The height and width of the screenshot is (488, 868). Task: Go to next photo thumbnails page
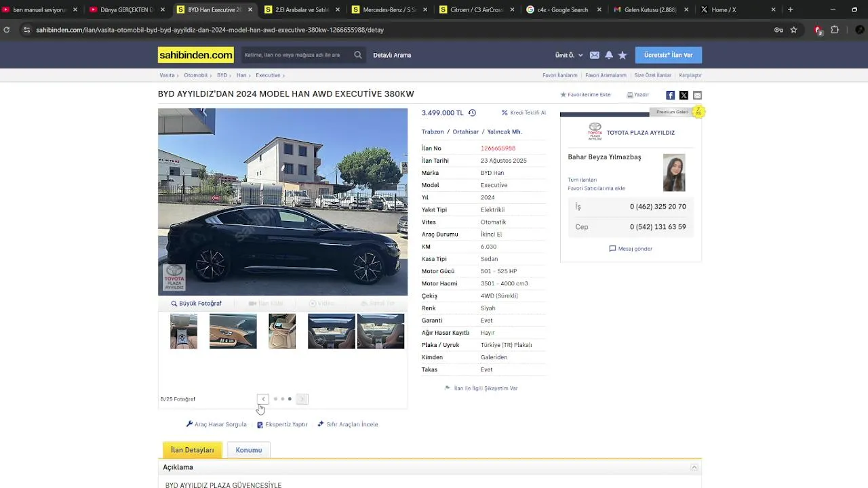(x=302, y=399)
